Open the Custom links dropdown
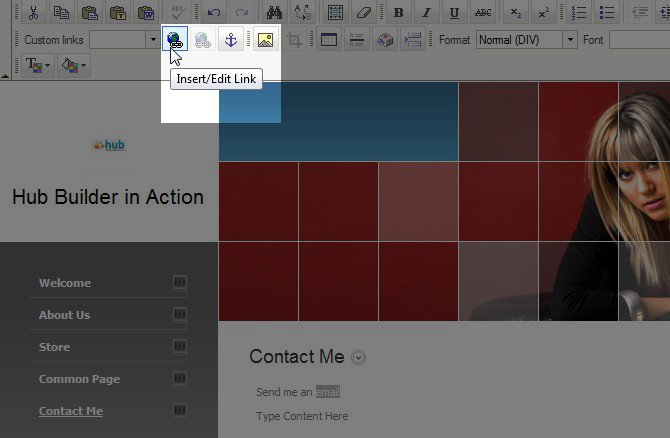Screen dimensions: 670x438 pyautogui.click(x=124, y=40)
